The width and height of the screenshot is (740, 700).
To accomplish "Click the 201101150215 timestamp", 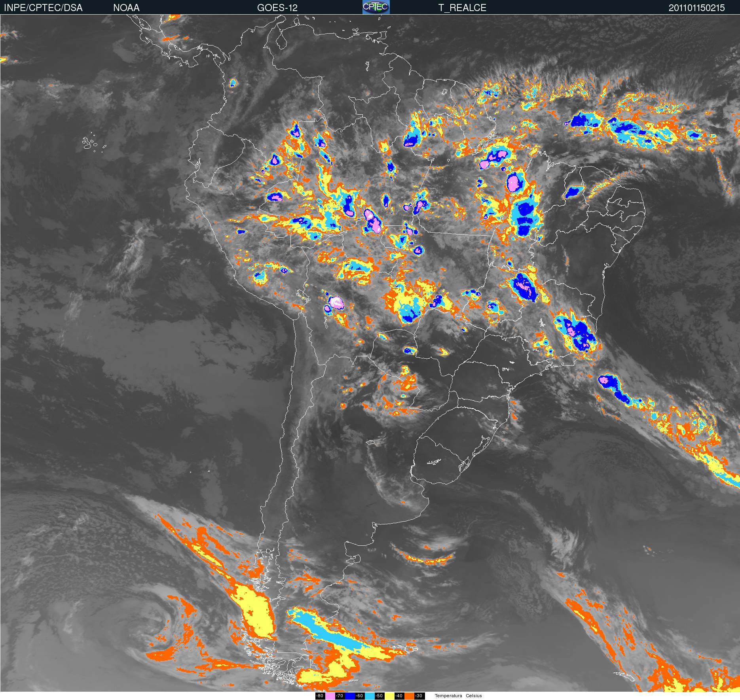I will [x=697, y=8].
